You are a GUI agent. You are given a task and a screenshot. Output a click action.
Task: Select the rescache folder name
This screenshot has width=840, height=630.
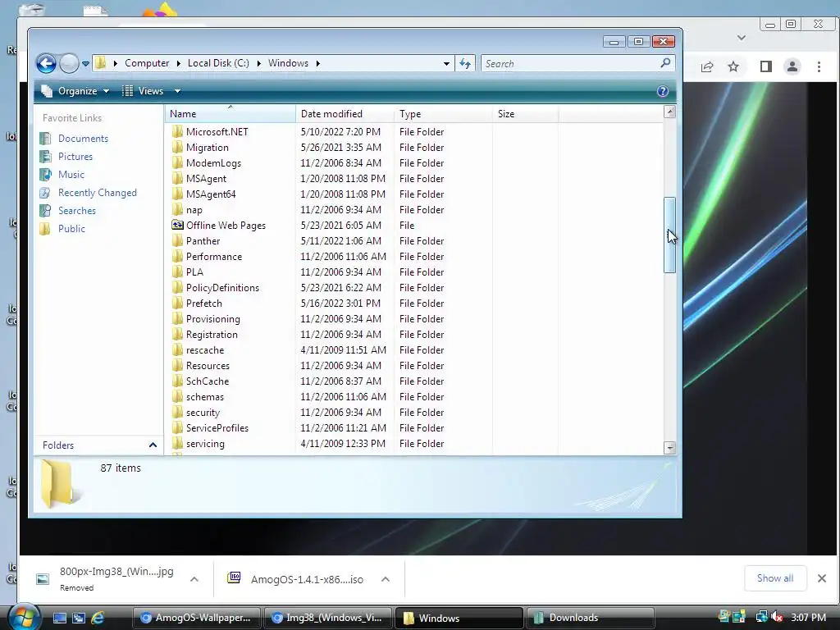(x=205, y=349)
